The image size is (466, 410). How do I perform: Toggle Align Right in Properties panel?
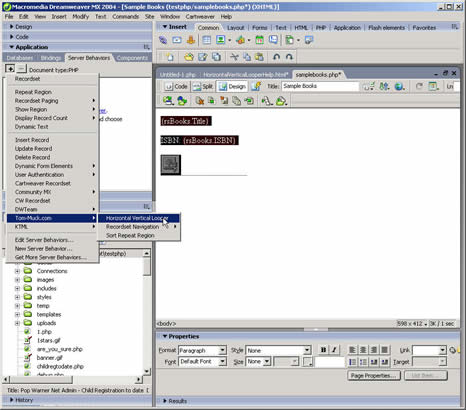pyautogui.click(x=374, y=350)
